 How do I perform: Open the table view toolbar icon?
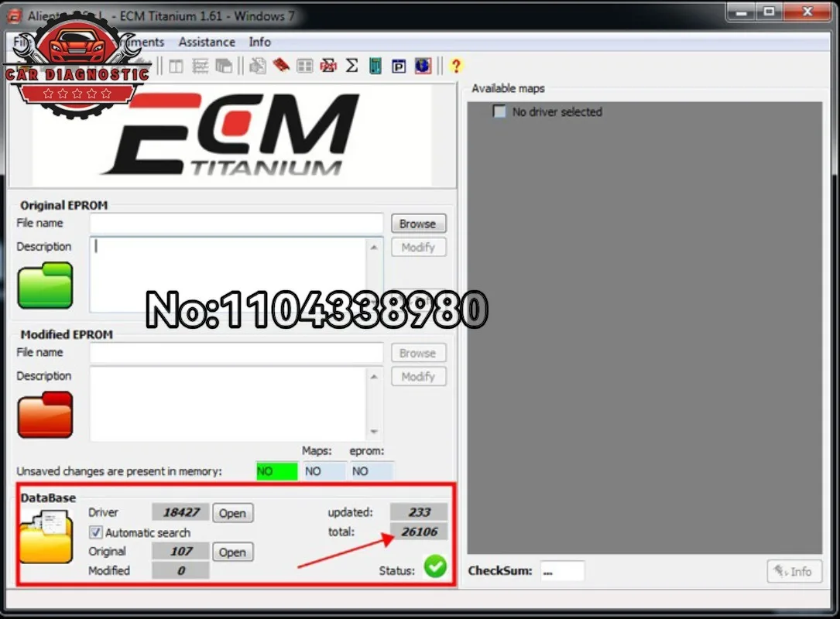coord(176,67)
